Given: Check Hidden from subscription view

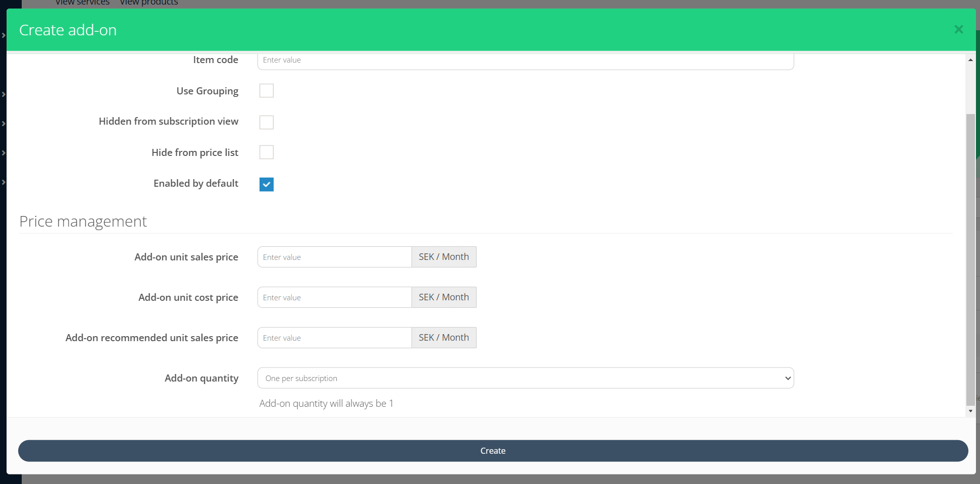Looking at the screenshot, I should [x=267, y=122].
